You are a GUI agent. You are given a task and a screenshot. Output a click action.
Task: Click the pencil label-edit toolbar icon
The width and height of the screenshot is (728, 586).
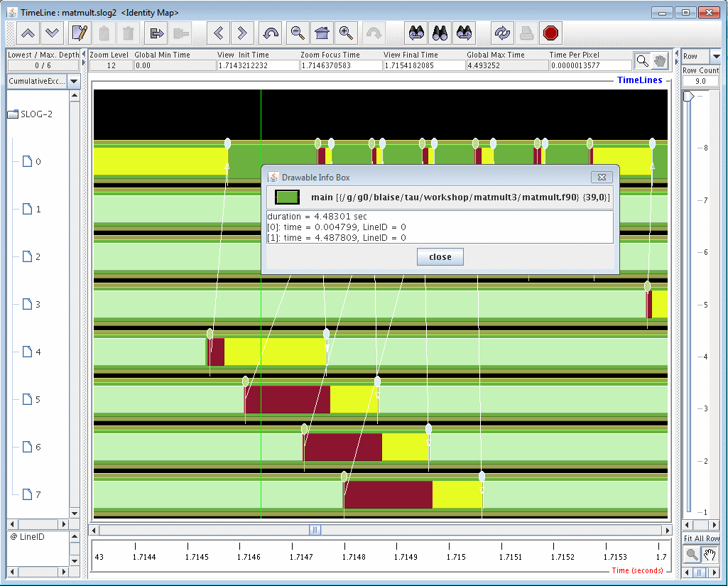[x=80, y=33]
